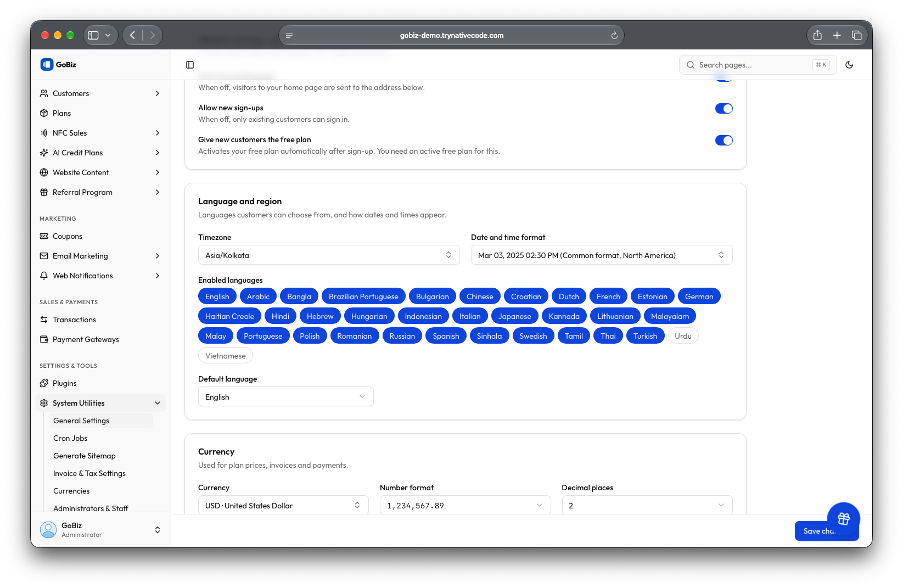Open the Default language dropdown

286,397
